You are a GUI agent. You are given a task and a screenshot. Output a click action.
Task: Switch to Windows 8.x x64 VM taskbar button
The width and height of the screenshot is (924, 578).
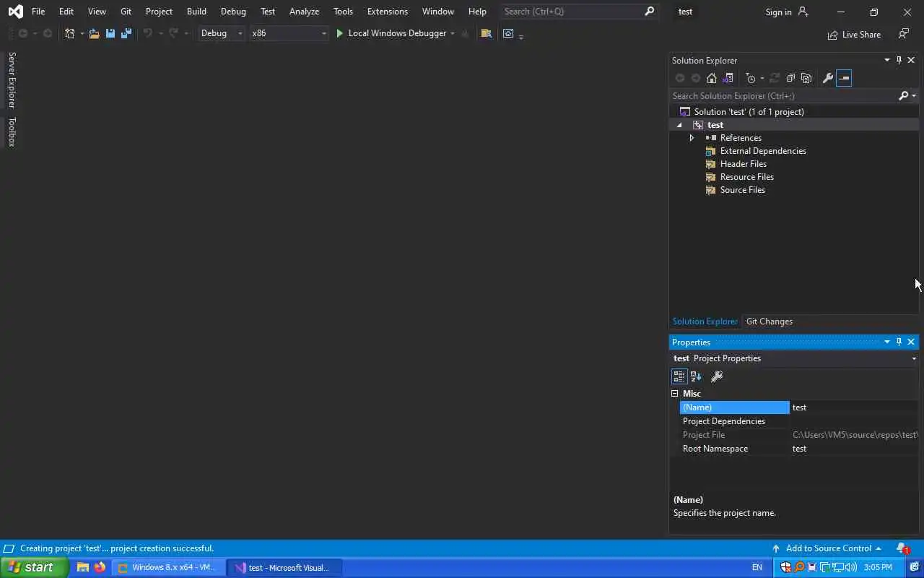168,568
